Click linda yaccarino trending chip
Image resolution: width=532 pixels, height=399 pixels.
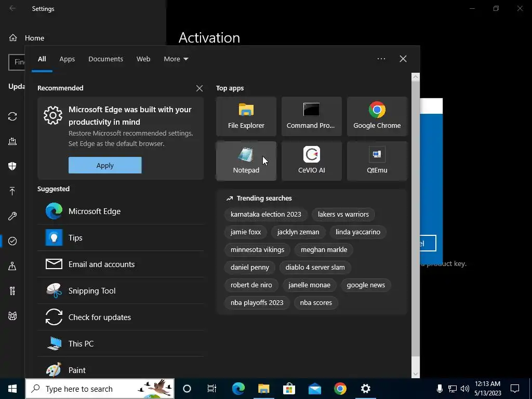358,232
